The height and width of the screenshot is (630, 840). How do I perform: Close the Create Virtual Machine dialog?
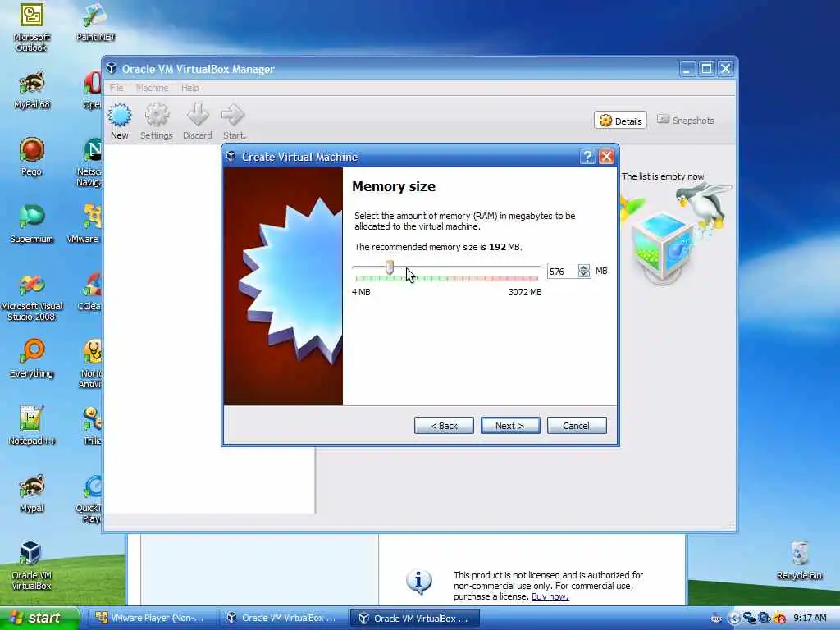click(x=606, y=157)
